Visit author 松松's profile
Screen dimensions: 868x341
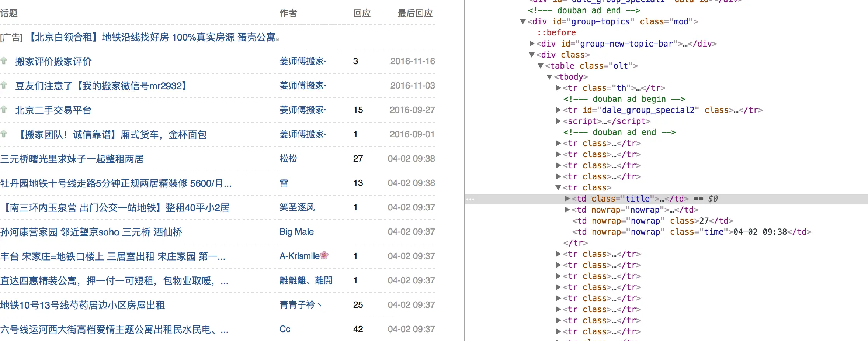pos(288,159)
